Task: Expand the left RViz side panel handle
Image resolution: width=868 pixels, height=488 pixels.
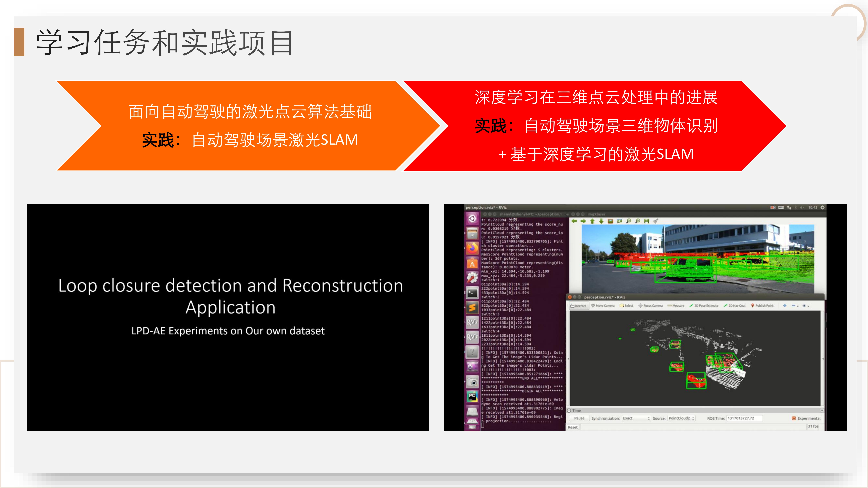Action: click(568, 359)
